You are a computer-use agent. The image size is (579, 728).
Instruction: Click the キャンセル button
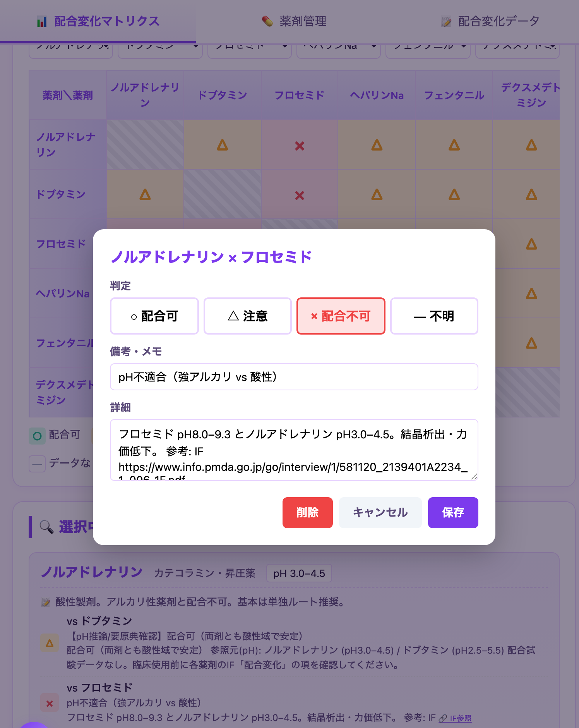click(x=380, y=513)
